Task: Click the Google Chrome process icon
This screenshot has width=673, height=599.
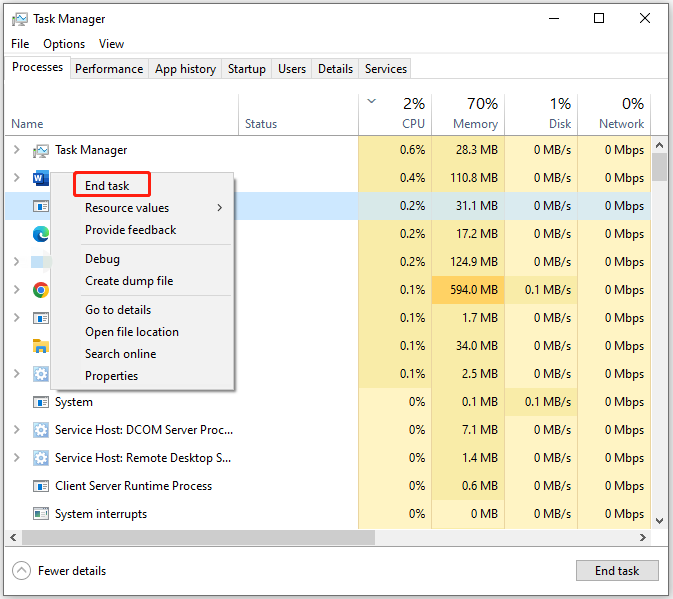Action: [41, 290]
